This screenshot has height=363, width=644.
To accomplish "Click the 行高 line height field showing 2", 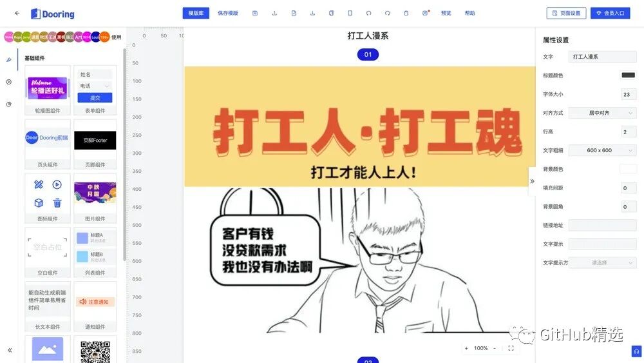I will coord(629,132).
